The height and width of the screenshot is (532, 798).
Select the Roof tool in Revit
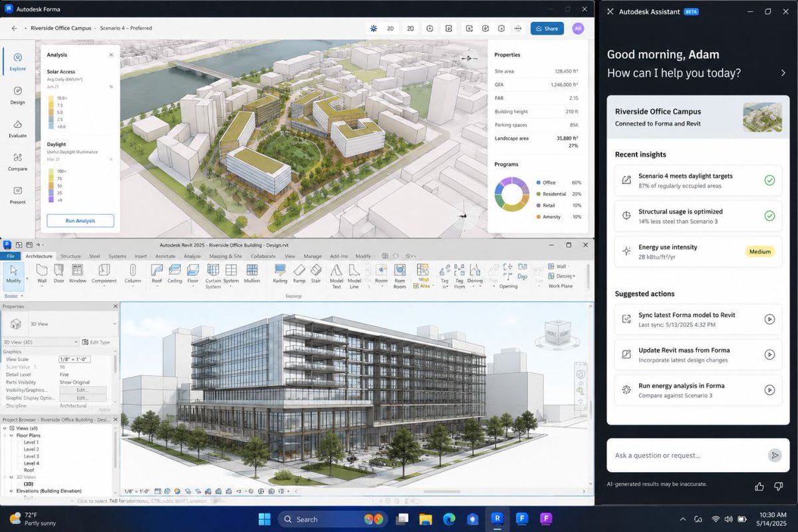pyautogui.click(x=157, y=274)
